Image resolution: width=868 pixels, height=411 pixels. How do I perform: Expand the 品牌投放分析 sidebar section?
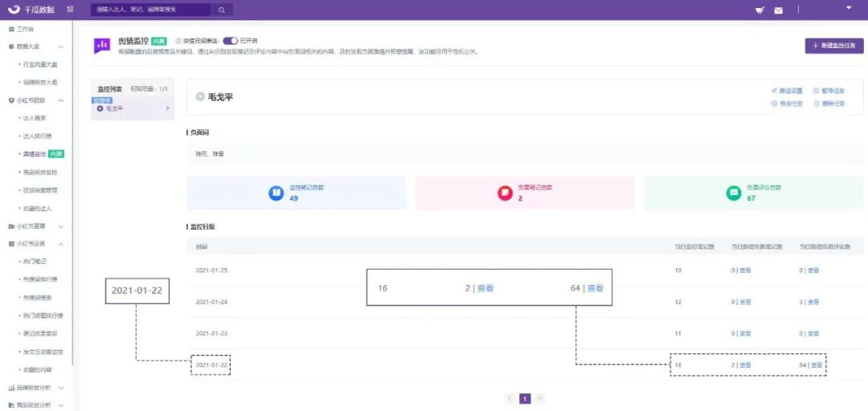coord(61,388)
